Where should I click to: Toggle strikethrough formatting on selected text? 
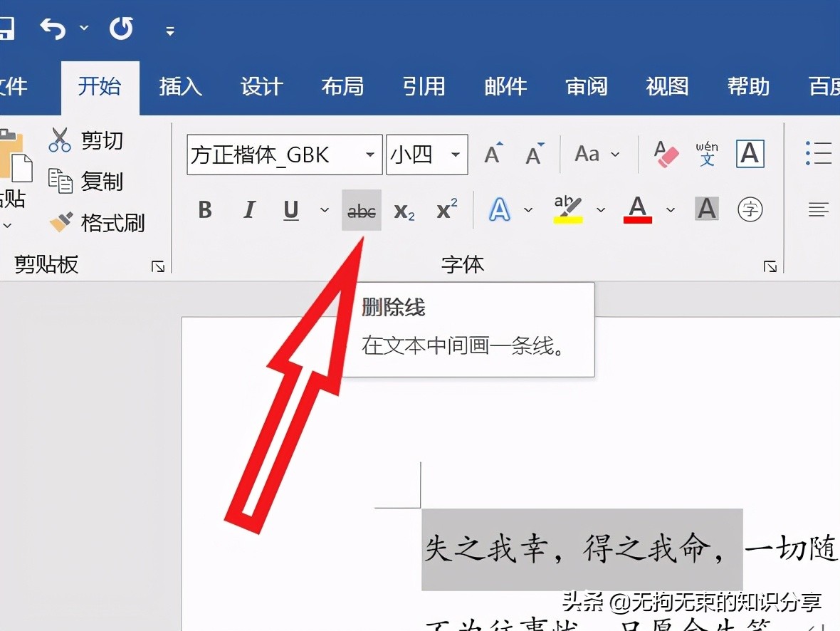point(361,209)
